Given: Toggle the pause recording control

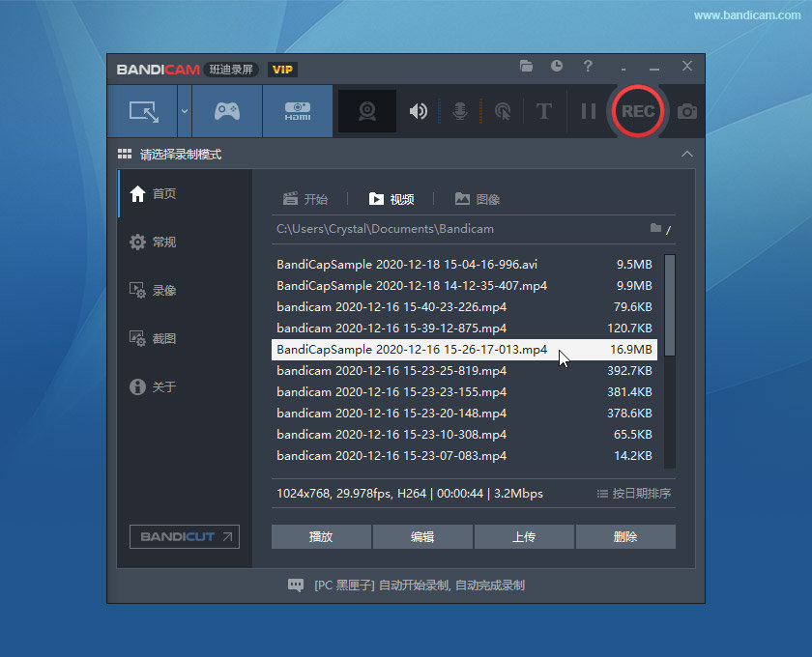Looking at the screenshot, I should tap(588, 111).
